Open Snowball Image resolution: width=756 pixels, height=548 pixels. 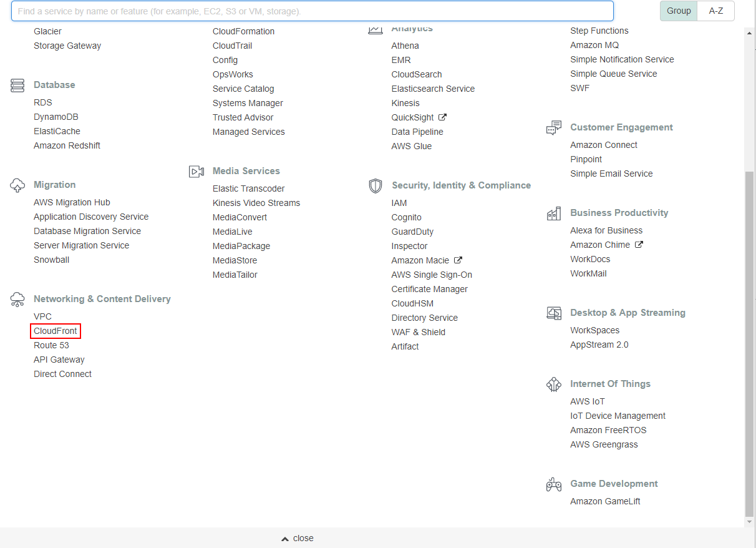pyautogui.click(x=52, y=260)
